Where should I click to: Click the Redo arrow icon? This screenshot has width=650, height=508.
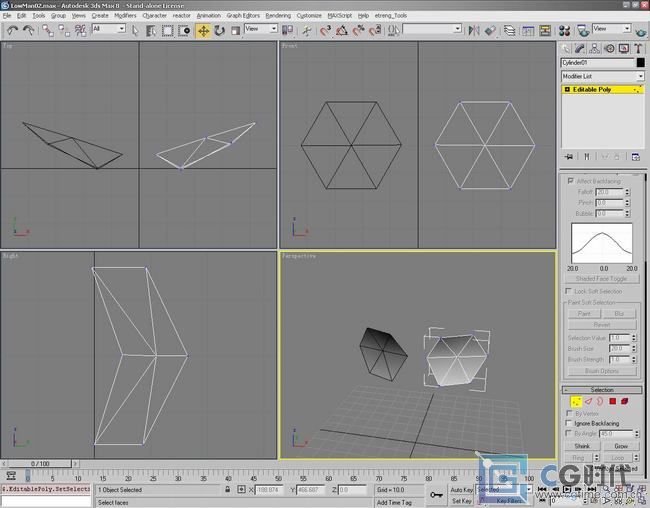[28, 30]
